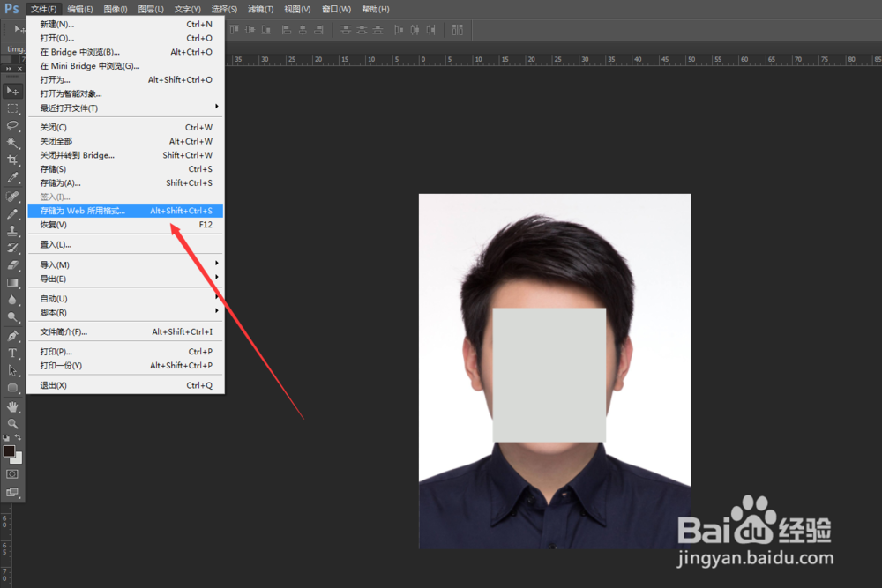Choose 打开为智能对象 menu item

coord(125,93)
